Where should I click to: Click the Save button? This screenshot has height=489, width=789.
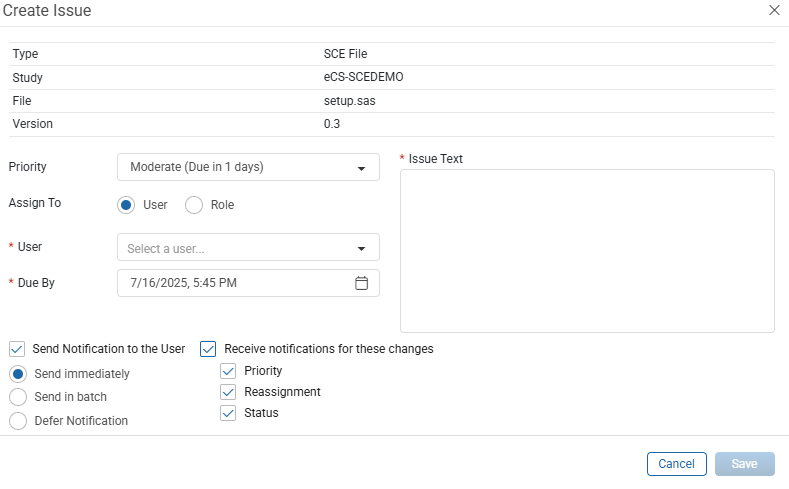[745, 464]
